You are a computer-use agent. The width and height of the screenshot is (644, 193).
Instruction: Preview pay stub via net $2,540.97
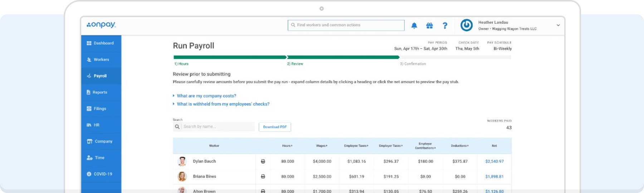[494, 162]
